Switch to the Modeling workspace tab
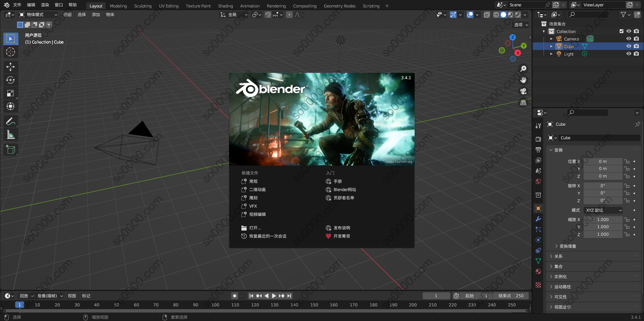This screenshot has height=321, width=644. (118, 6)
